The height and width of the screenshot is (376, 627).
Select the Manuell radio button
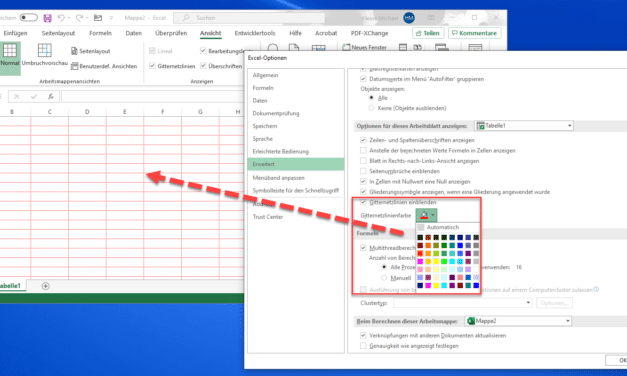(384, 278)
